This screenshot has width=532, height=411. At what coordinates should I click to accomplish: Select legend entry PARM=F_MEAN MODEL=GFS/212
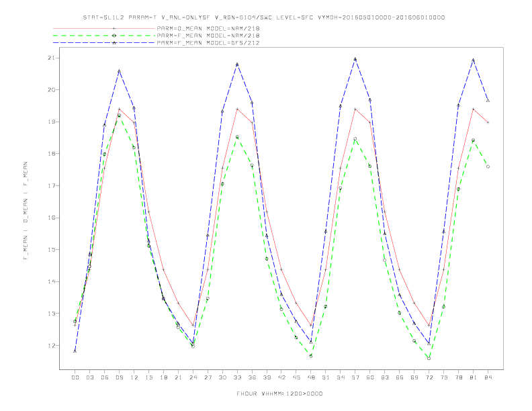[x=208, y=43]
